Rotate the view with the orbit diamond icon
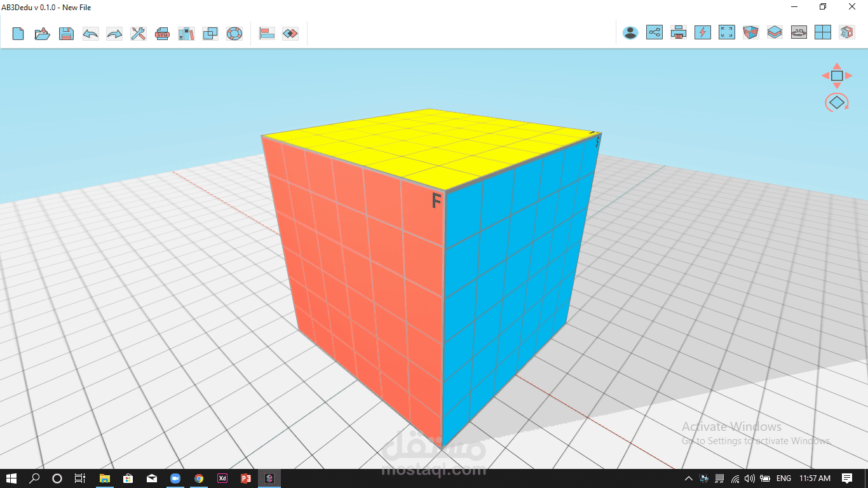Image resolution: width=868 pixels, height=488 pixels. tap(837, 102)
